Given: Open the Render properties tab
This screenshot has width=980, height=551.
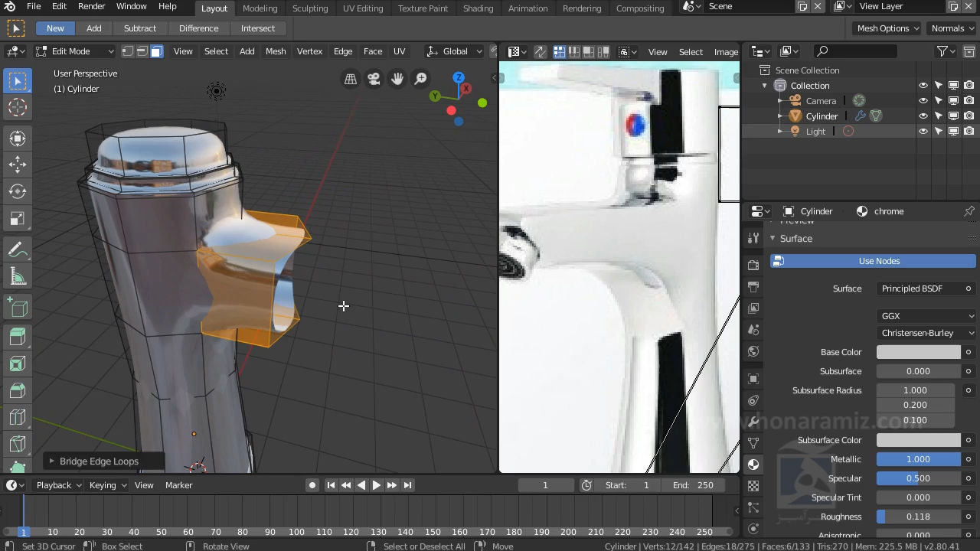Looking at the screenshot, I should [x=753, y=265].
